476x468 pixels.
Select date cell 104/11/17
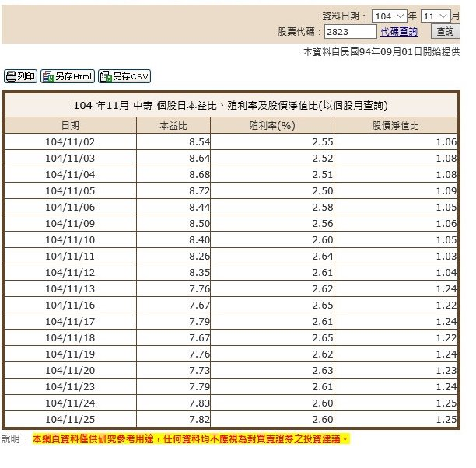[x=70, y=321]
